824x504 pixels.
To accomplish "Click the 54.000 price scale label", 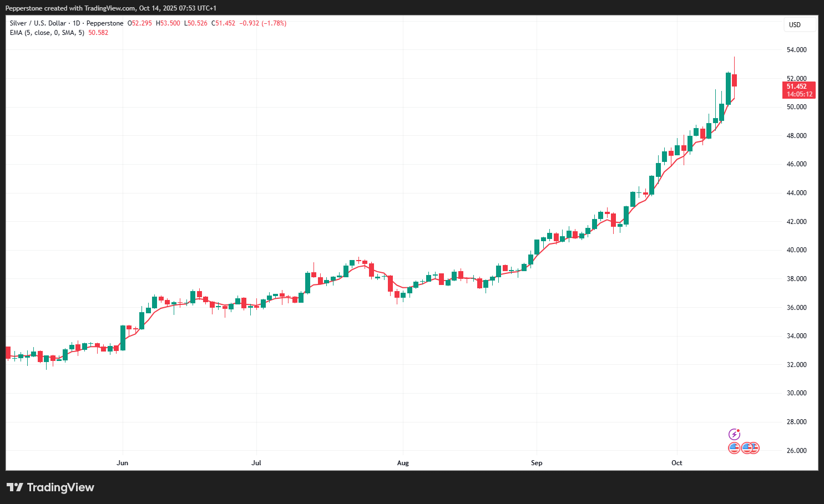I will [796, 50].
